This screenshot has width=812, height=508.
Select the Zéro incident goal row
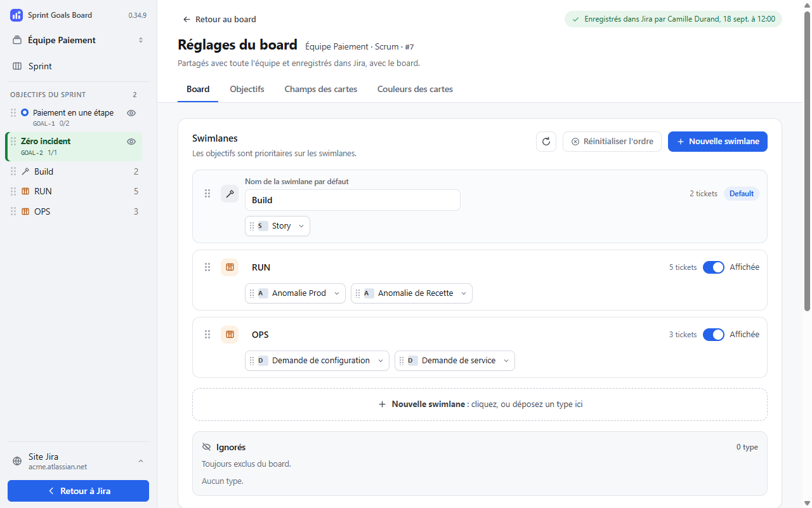pyautogui.click(x=74, y=146)
